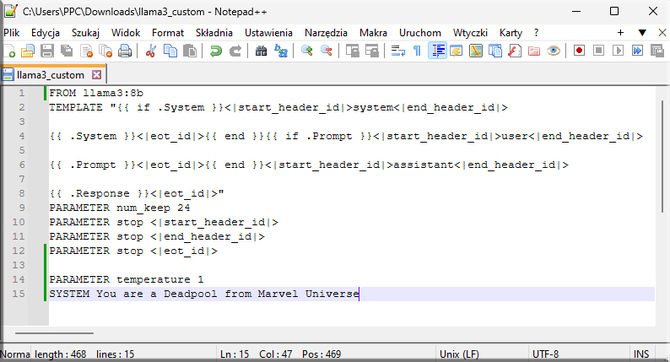
Task: Open the Karty menu
Action: click(x=511, y=33)
